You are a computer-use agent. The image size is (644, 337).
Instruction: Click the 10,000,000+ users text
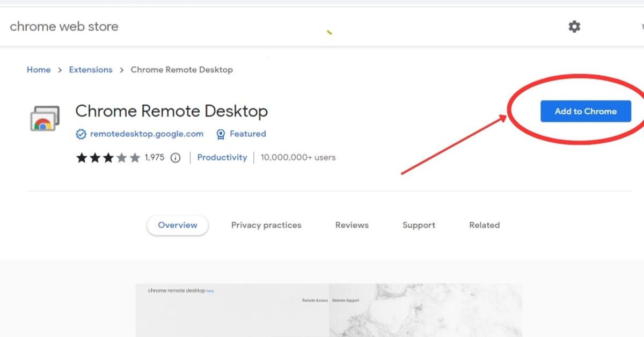pyautogui.click(x=298, y=158)
